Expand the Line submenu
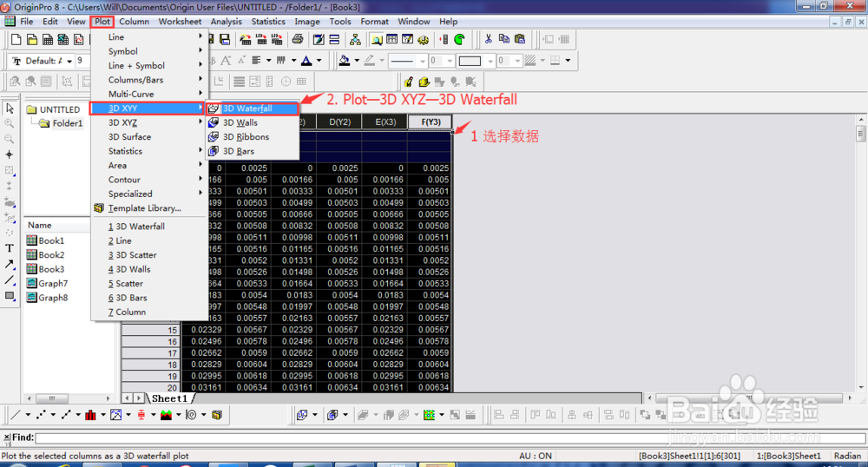The width and height of the screenshot is (868, 467). pyautogui.click(x=149, y=37)
